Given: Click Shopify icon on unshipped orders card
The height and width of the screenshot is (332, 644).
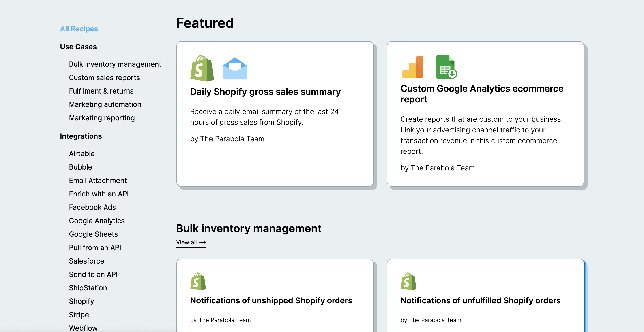Looking at the screenshot, I should coord(198,281).
